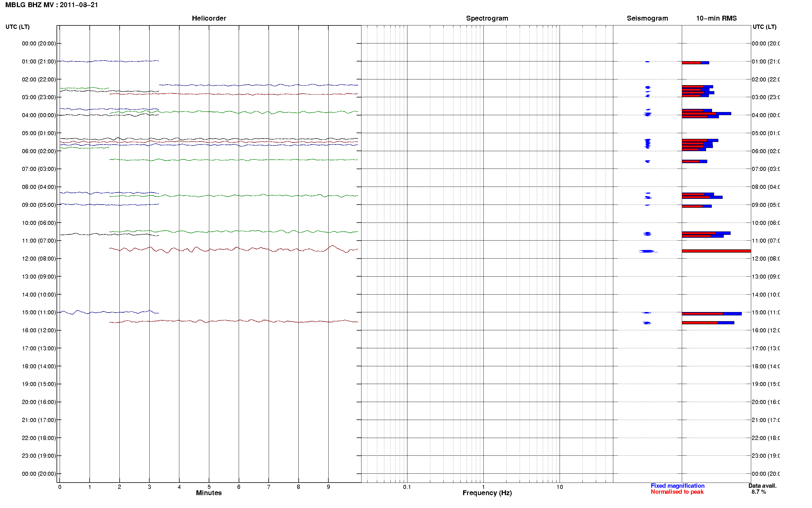Screen dimensions: 812x508
Task: Click the green helicorder trace below 06:00
Action: tap(234, 160)
